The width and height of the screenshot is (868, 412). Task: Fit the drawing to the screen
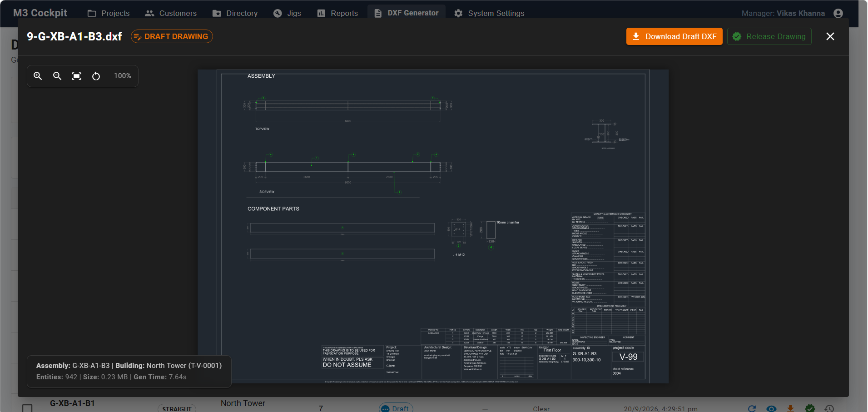[x=77, y=76]
